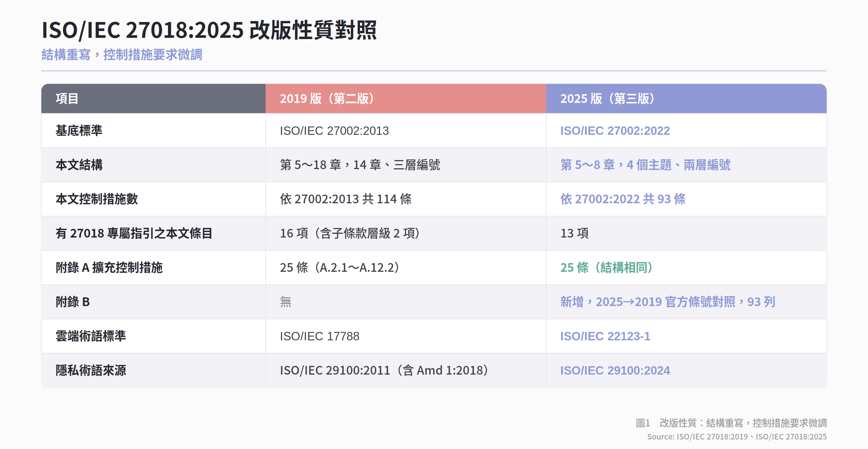Select the '附錄 B' row label
This screenshot has width=868, height=449.
click(x=73, y=302)
